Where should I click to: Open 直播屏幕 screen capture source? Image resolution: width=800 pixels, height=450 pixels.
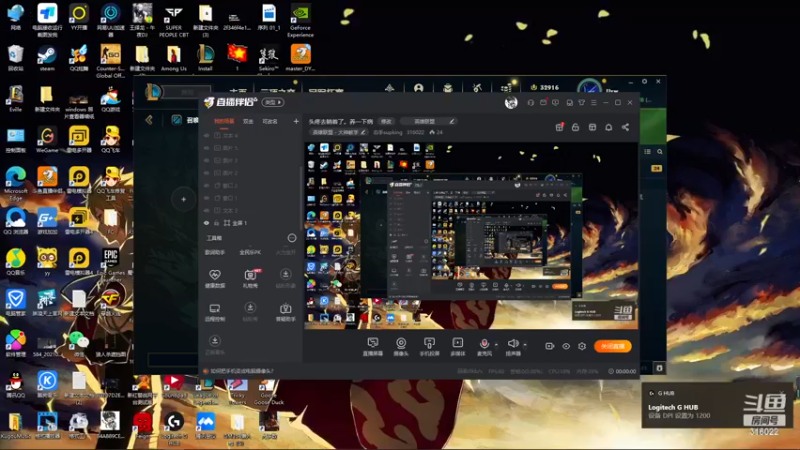373,346
